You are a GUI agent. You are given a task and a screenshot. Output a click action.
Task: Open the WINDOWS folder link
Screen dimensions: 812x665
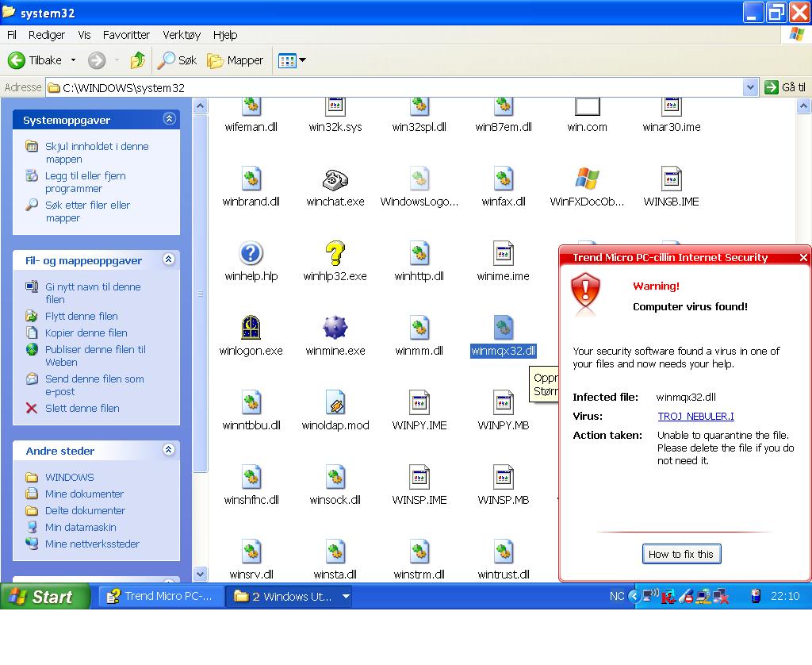tap(70, 478)
